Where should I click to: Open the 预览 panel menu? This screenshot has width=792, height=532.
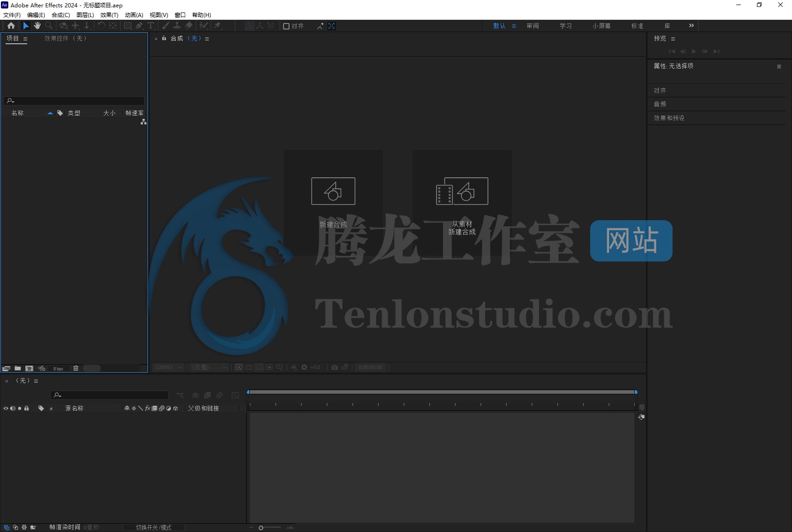click(673, 39)
